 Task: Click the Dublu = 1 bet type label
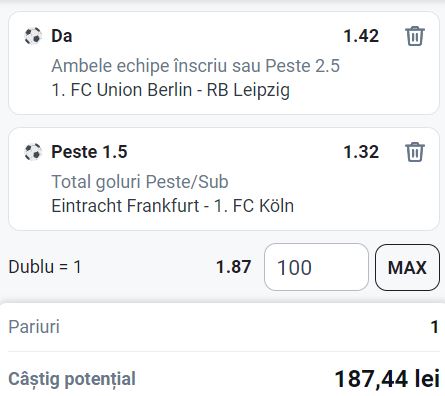(x=45, y=267)
